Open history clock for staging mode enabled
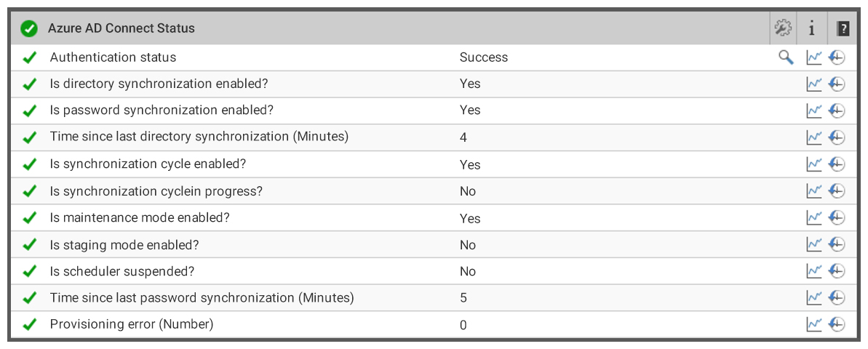 pyautogui.click(x=837, y=244)
